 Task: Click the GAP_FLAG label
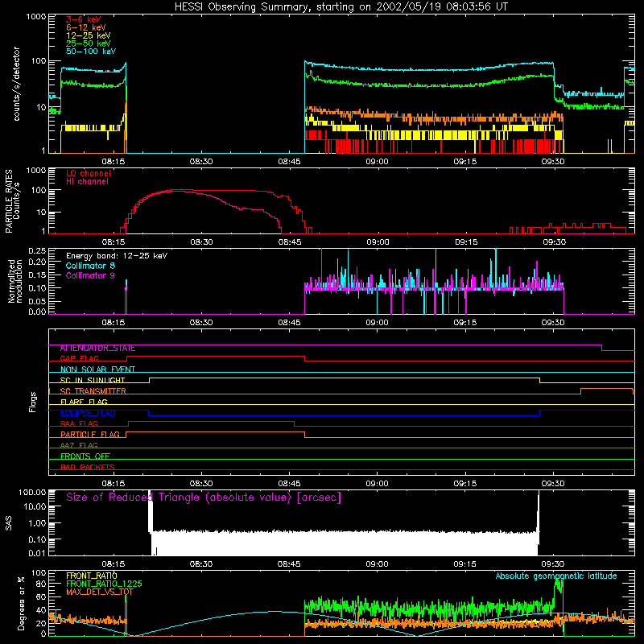tap(79, 358)
